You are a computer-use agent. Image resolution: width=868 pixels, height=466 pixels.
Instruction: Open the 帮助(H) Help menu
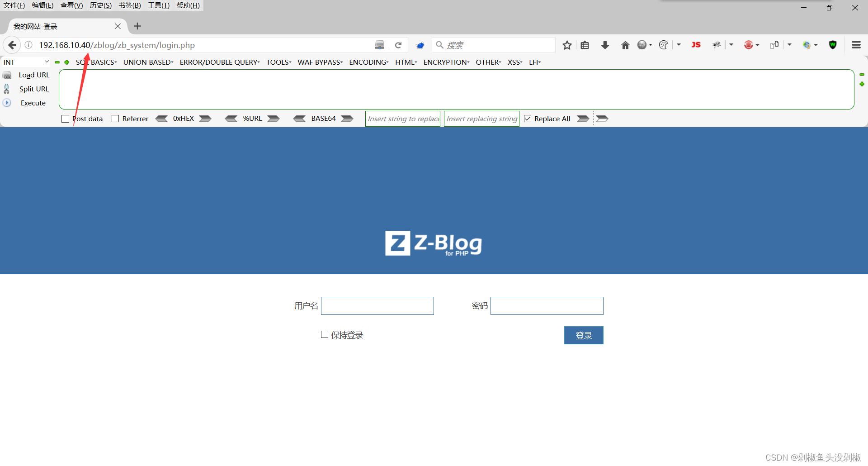(188, 5)
